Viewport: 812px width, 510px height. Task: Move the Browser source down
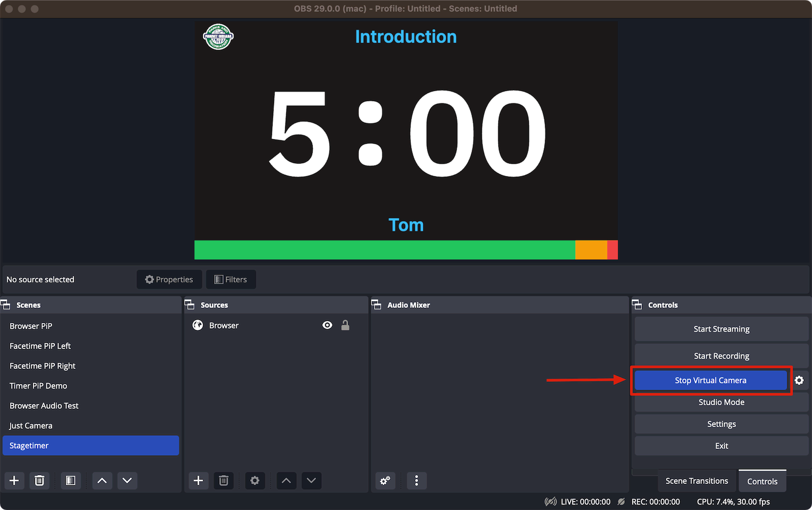[x=311, y=481]
